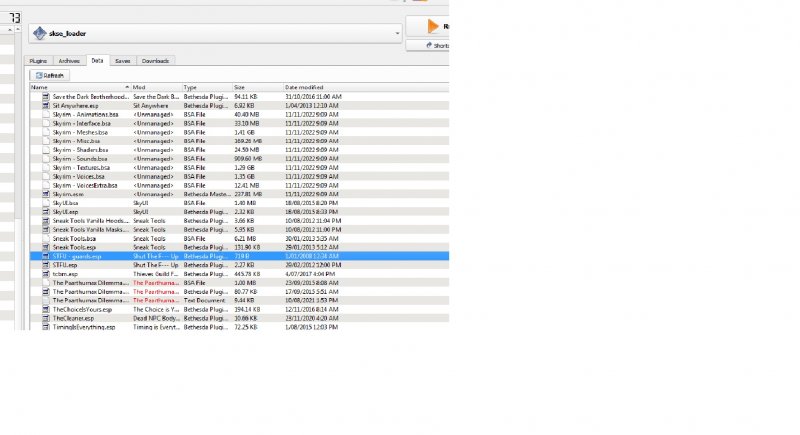
Task: Open the Saves tab
Action: [x=122, y=61]
